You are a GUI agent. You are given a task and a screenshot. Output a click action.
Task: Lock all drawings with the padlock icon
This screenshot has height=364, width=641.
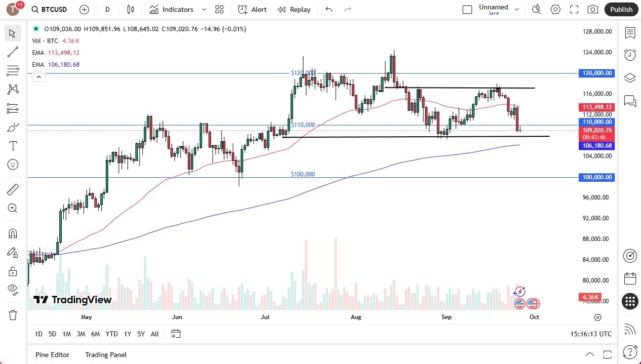coord(12,271)
